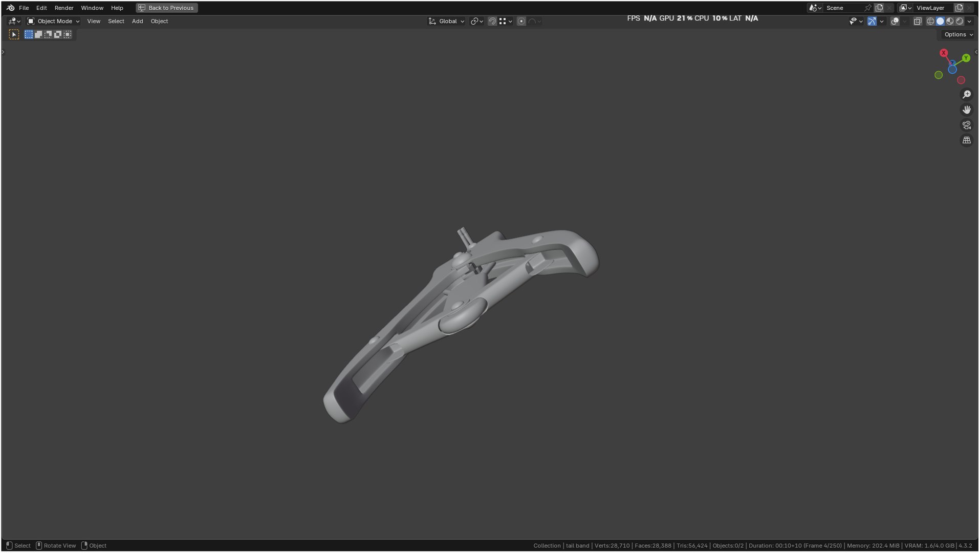This screenshot has height=553, width=980.
Task: Open the viewport Select menu
Action: coord(116,21)
